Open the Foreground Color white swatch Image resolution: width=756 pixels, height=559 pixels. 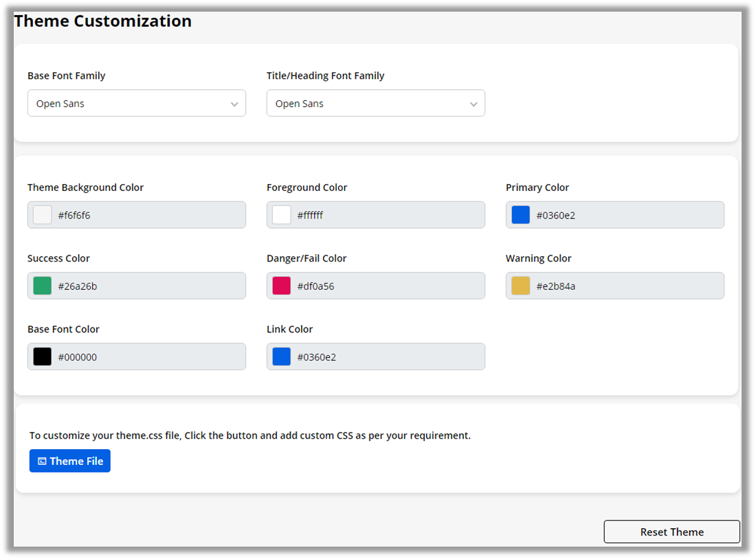point(282,215)
